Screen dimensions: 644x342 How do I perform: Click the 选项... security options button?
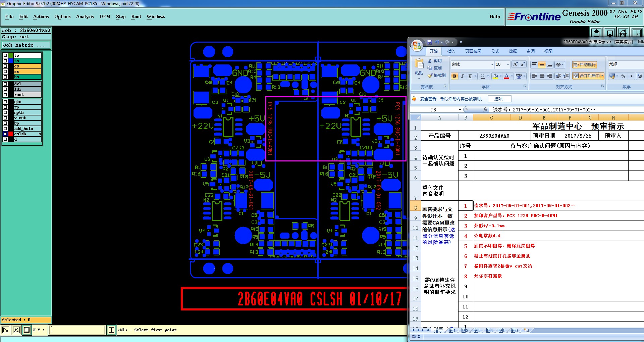pos(500,99)
